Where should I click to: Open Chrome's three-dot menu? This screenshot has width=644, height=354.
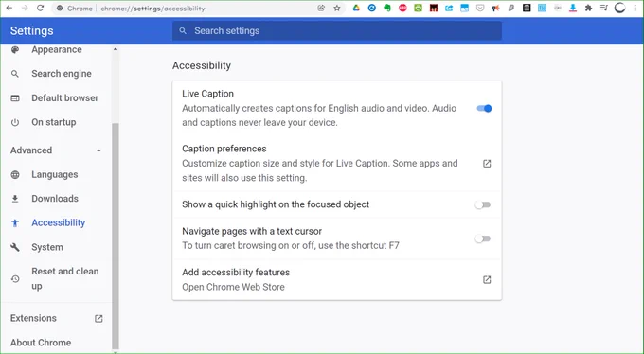coord(635,8)
